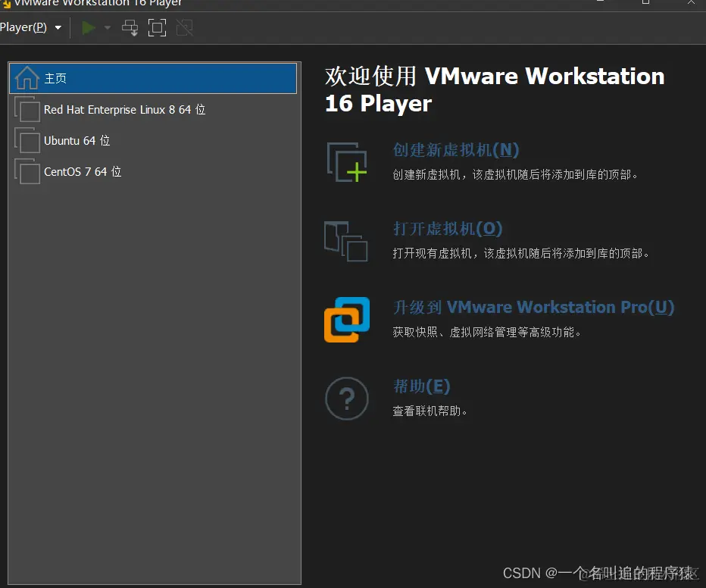
Task: Click the Unity mode toolbar icon
Action: (x=185, y=28)
